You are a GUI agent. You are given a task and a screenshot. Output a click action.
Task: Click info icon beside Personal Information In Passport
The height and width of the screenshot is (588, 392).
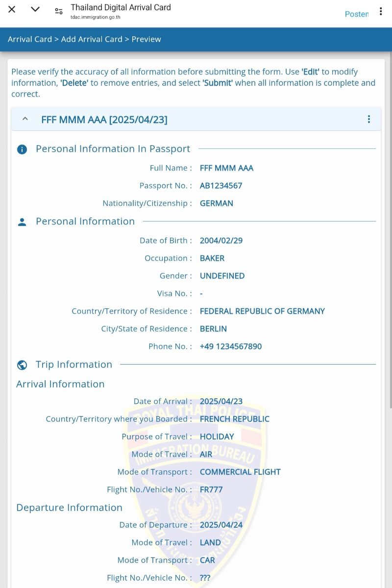22,149
